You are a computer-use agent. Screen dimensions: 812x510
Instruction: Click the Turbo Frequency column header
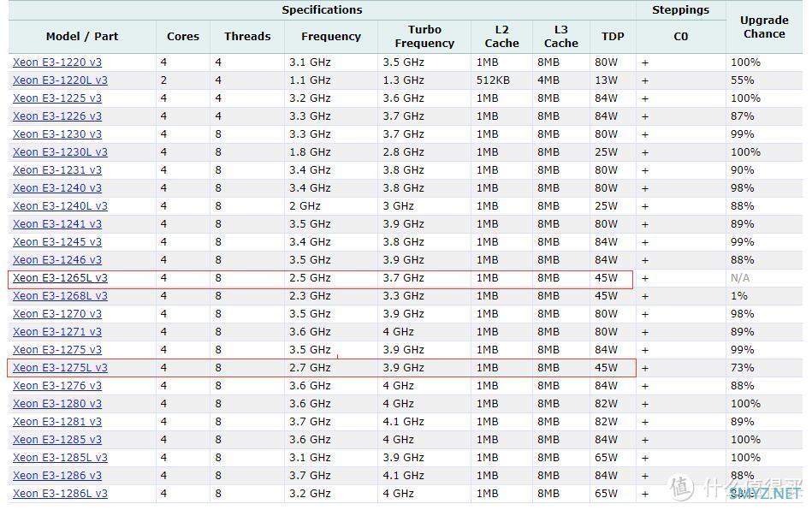[x=424, y=36]
